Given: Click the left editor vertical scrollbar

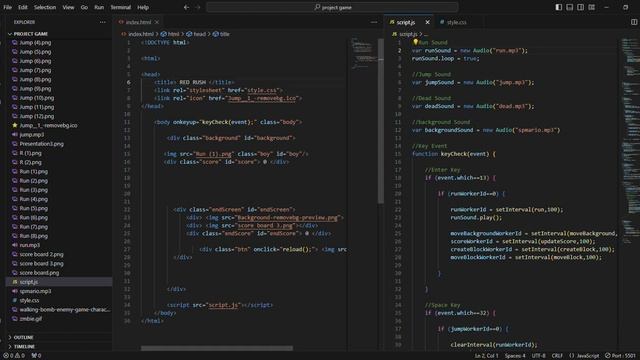Looking at the screenshot, I should pyautogui.click(x=381, y=121).
